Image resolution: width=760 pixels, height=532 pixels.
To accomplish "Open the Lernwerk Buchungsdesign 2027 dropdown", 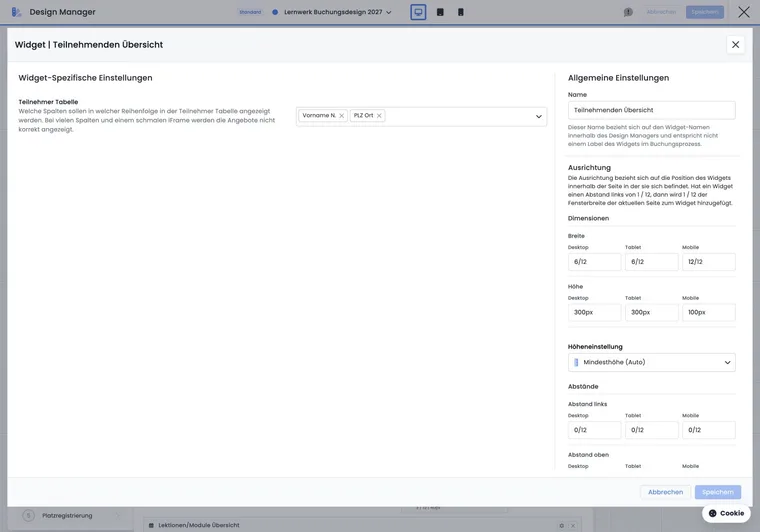I will click(x=338, y=12).
